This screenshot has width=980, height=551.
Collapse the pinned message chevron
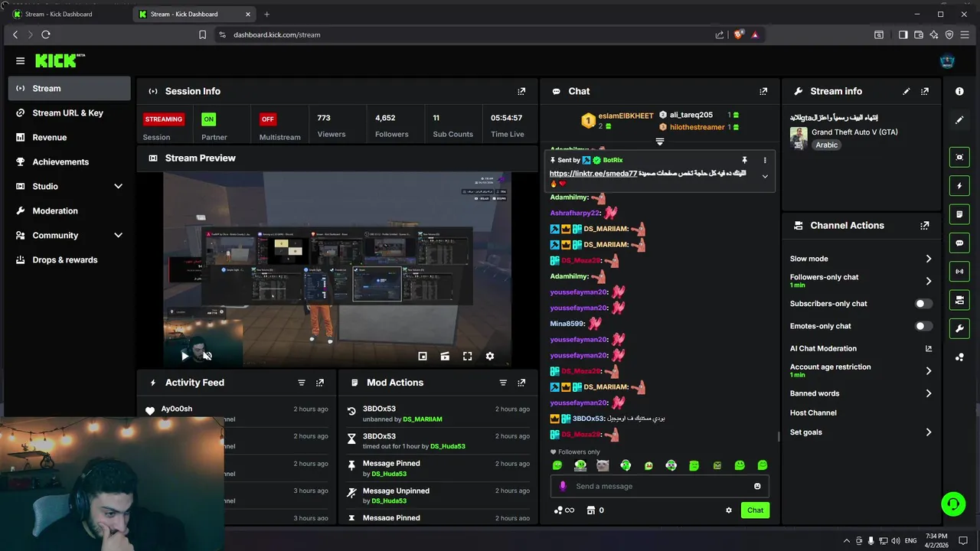coord(764,177)
